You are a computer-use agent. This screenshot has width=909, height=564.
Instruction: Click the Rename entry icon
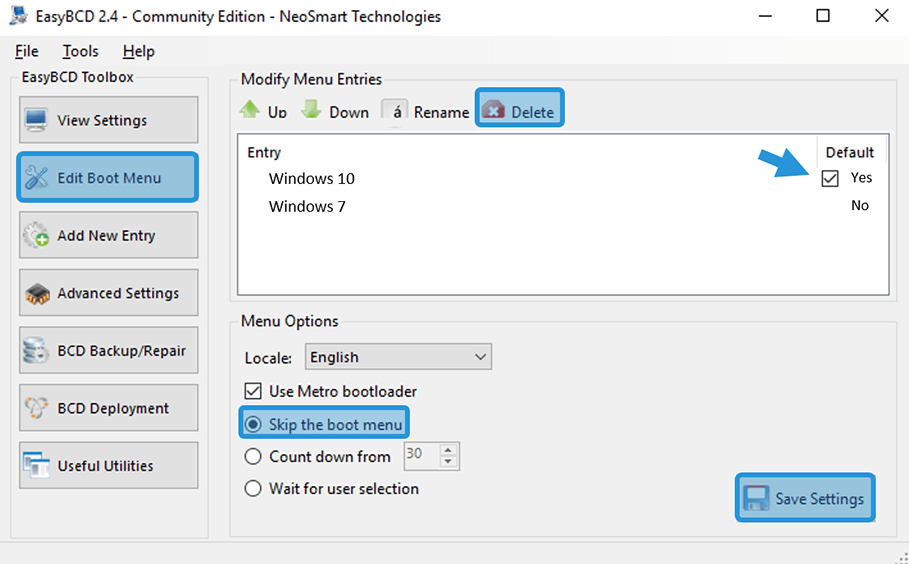click(395, 111)
